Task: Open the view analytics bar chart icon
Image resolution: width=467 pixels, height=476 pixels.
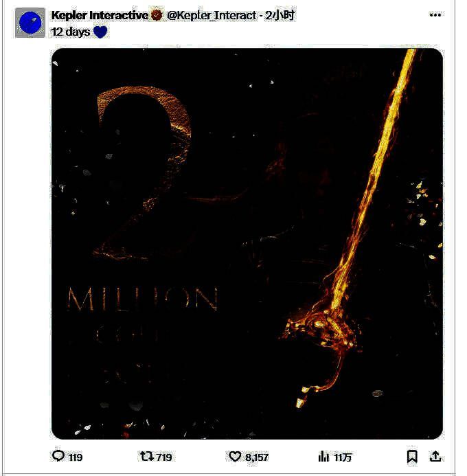Action: click(x=323, y=456)
